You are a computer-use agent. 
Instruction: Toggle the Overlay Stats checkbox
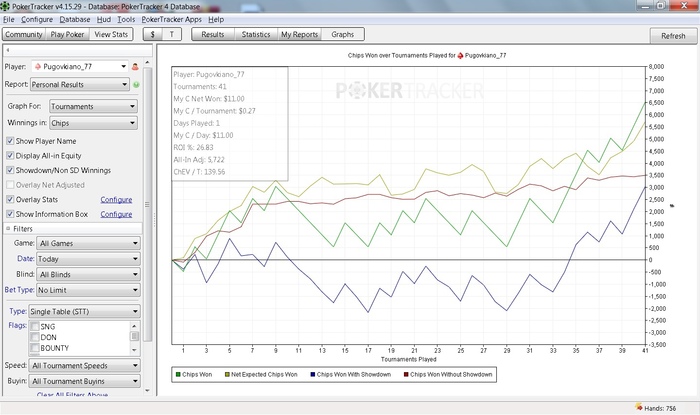click(10, 199)
